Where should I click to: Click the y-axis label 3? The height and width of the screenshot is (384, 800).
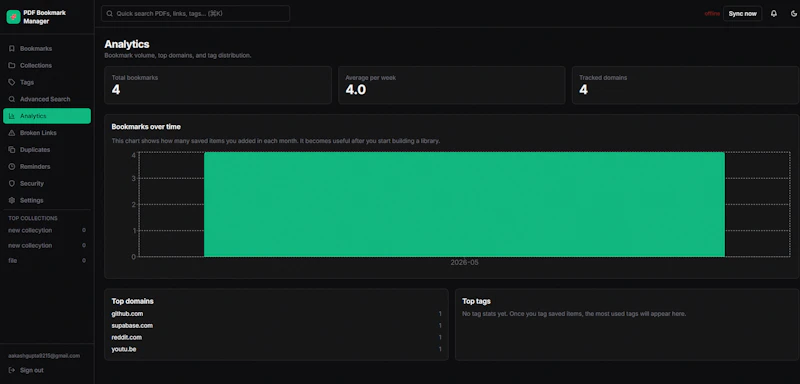click(x=134, y=178)
